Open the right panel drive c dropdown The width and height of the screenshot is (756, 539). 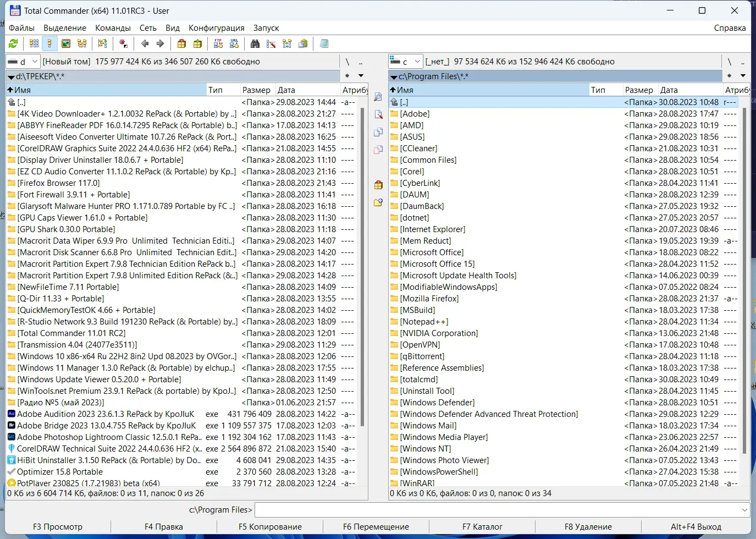pos(405,62)
